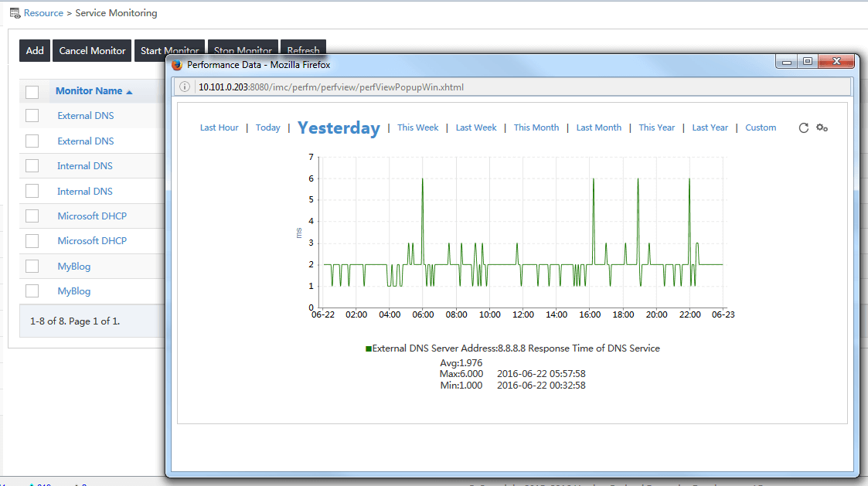The image size is (868, 486).
Task: Click the ms axis label on the chart
Action: (300, 233)
